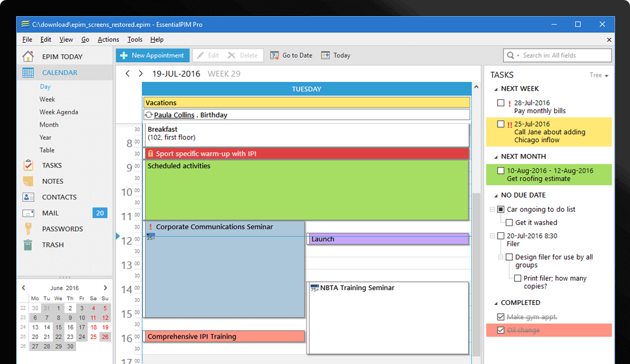Check the Pay monthly bills task
The height and width of the screenshot is (364, 630).
[501, 103]
